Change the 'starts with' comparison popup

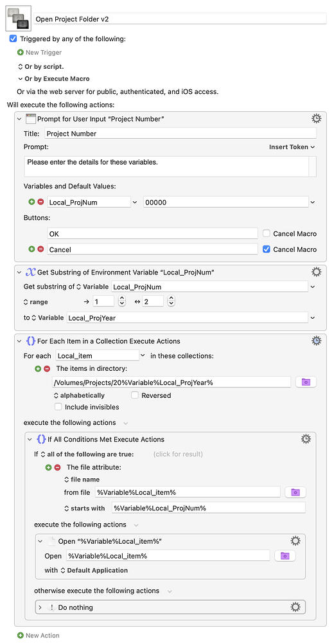point(85,508)
